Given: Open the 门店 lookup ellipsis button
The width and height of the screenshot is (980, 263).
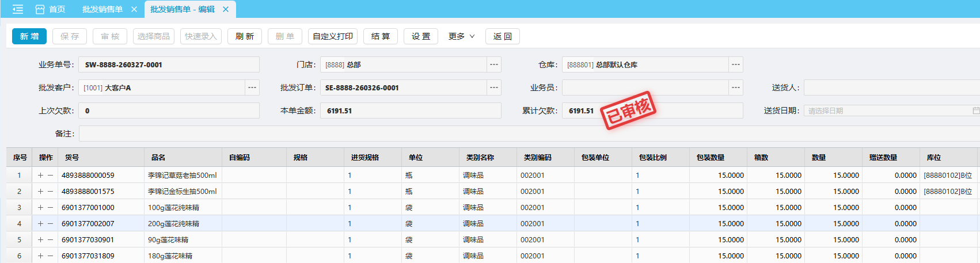Looking at the screenshot, I should tap(494, 64).
